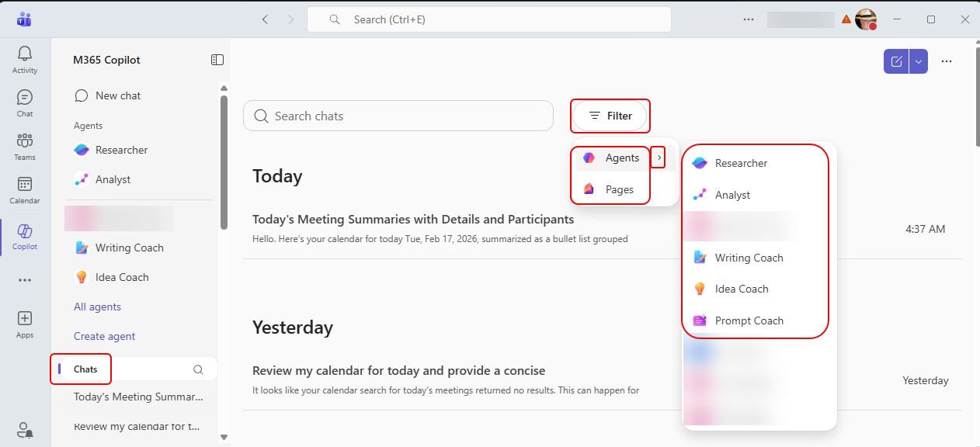
Task: Click the search icon beside Chats
Action: 198,369
